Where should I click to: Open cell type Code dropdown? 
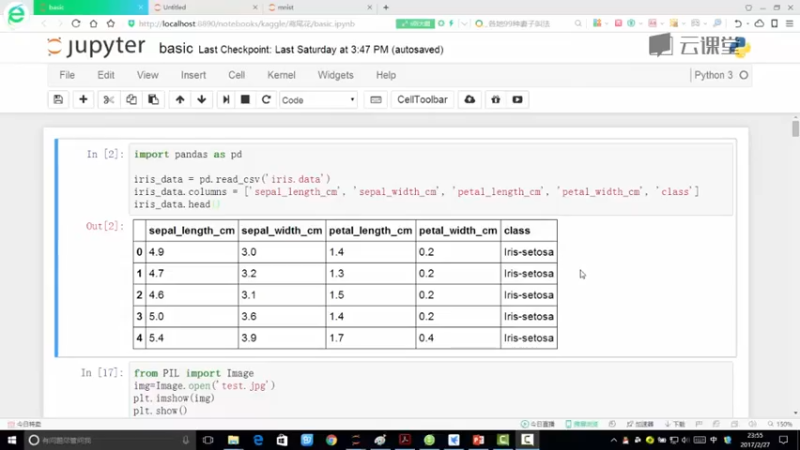318,100
